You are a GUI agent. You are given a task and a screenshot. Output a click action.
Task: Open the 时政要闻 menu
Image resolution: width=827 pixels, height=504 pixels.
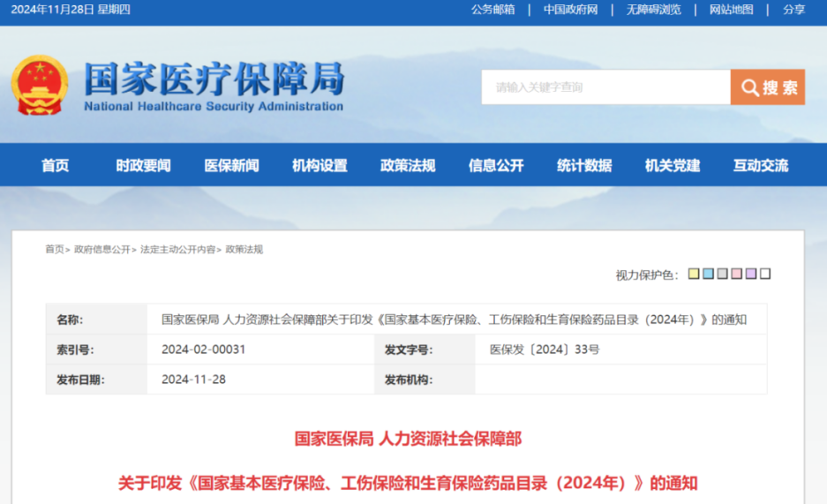click(x=144, y=166)
